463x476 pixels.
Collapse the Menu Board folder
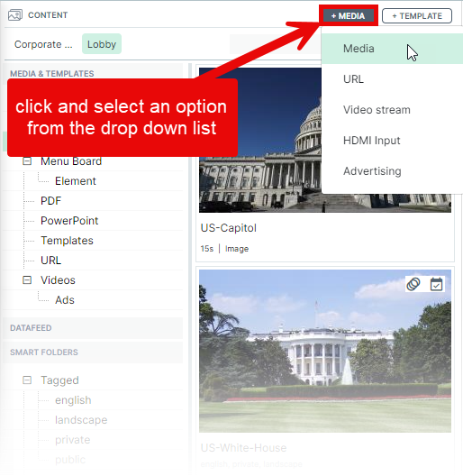click(27, 161)
